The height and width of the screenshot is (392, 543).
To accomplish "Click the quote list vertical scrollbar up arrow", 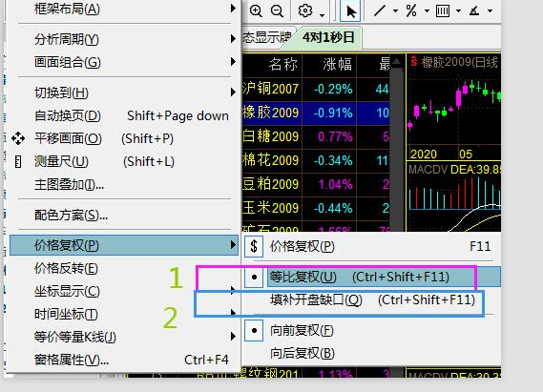I will [397, 62].
